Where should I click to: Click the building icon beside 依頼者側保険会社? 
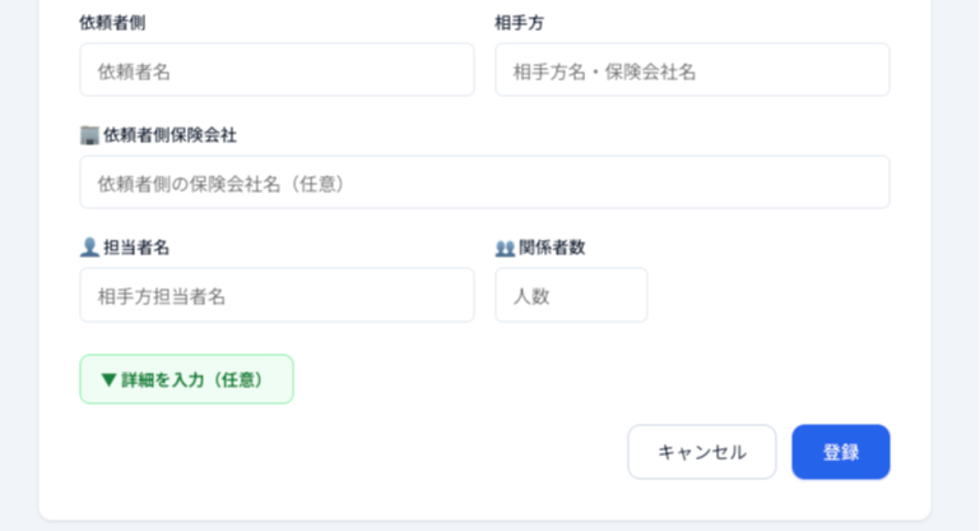coord(89,136)
